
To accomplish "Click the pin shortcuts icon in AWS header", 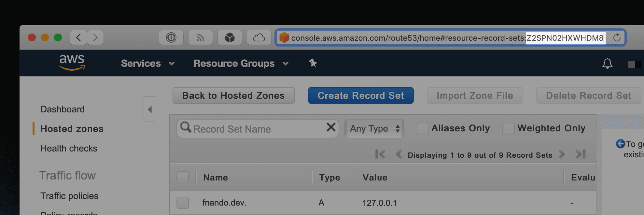I will coord(313,63).
